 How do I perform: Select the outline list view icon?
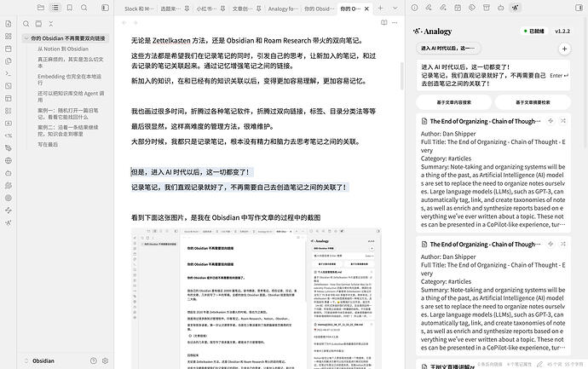(x=55, y=8)
